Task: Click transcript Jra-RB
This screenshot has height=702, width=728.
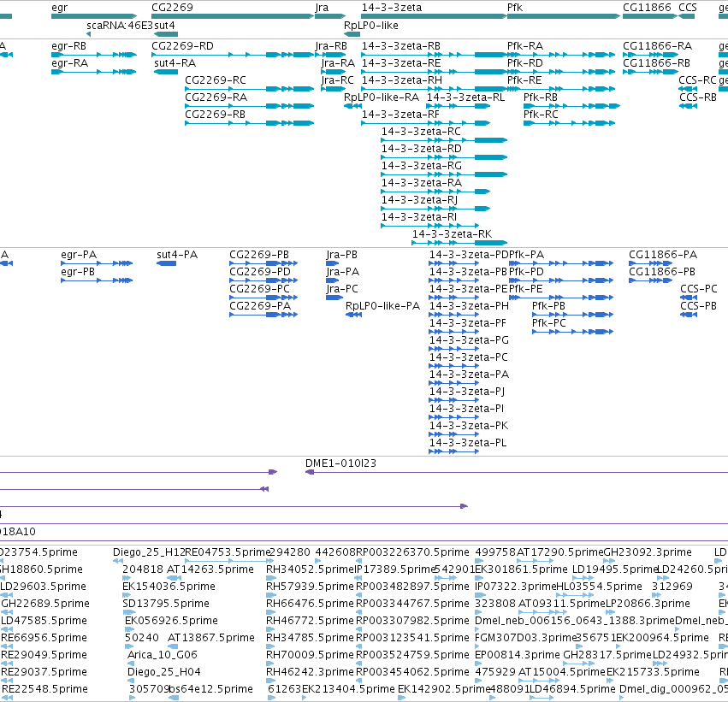Action: (330, 55)
